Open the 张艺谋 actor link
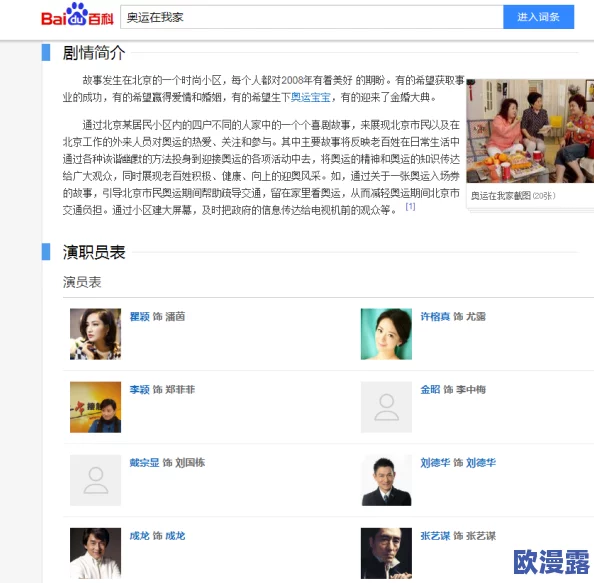Screen dimensions: 594x583 click(435, 536)
